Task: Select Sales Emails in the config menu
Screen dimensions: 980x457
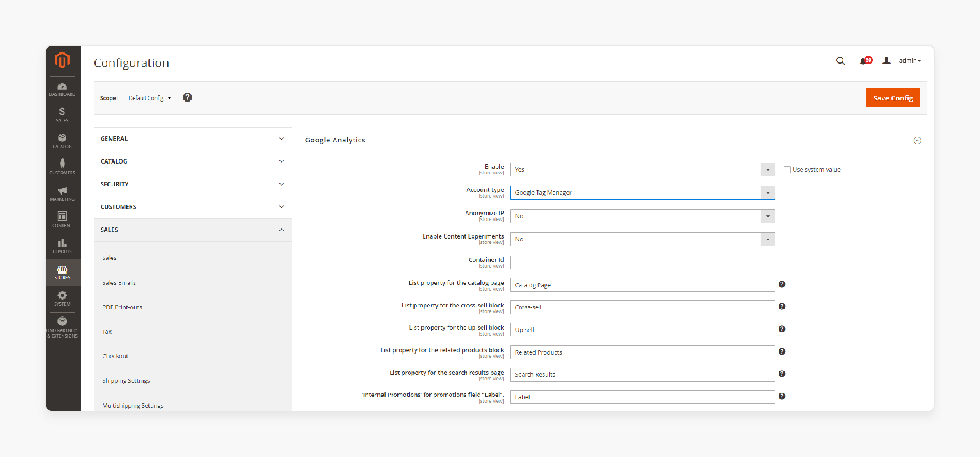Action: coord(119,283)
